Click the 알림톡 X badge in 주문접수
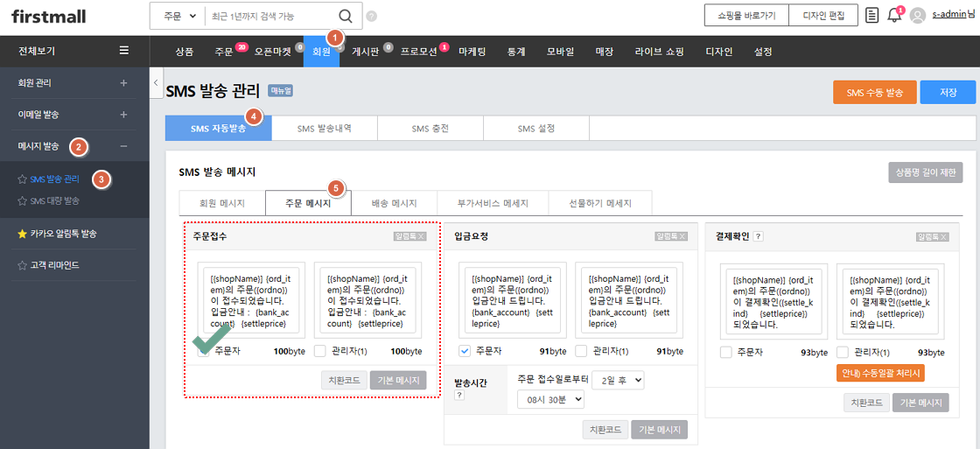Screen dimensions: 980x449 409,236
